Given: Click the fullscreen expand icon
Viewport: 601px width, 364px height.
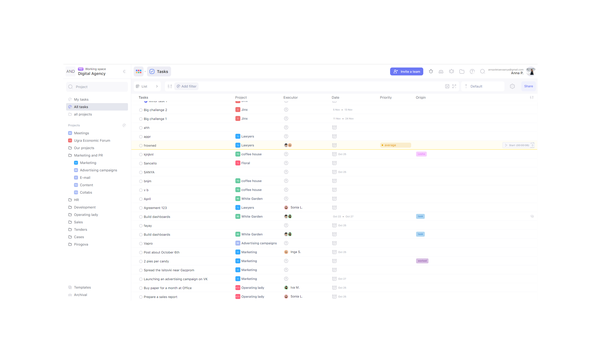Looking at the screenshot, I should click(454, 86).
